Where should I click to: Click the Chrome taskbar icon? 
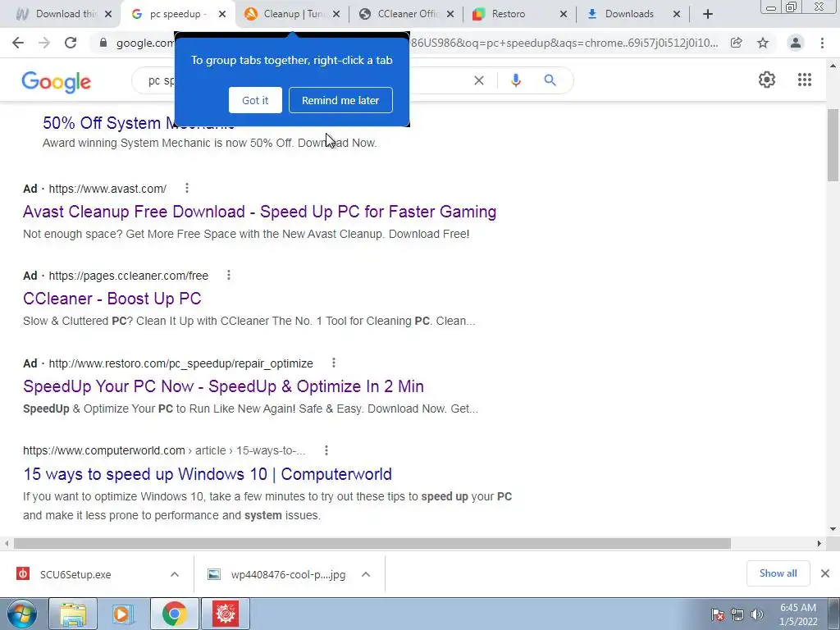(174, 614)
